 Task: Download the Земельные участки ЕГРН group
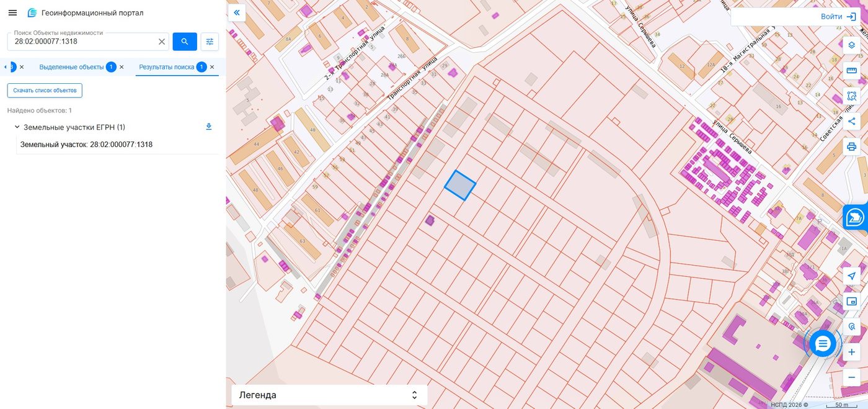point(209,127)
